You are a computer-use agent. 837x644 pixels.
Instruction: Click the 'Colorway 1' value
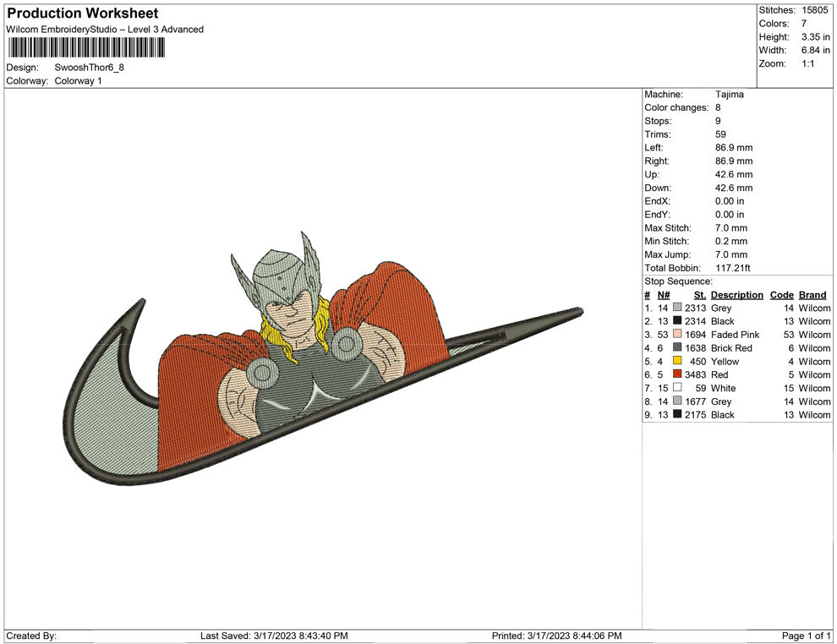tap(78, 81)
